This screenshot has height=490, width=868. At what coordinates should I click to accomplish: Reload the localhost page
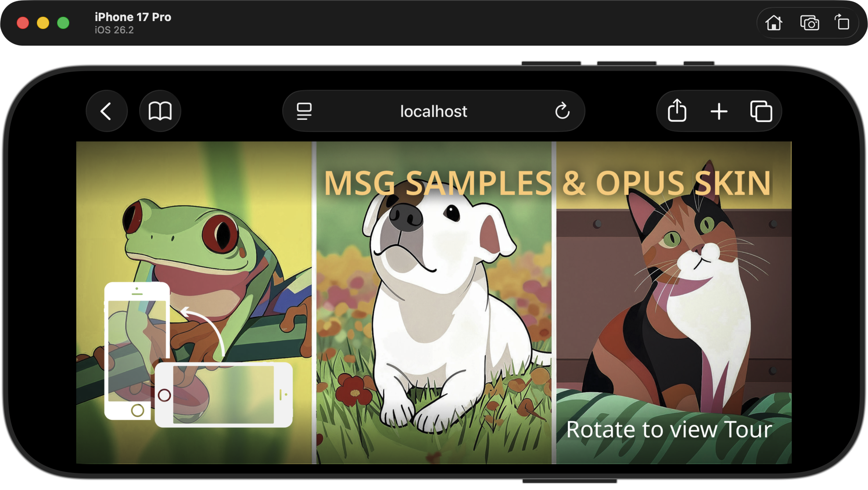pos(563,111)
